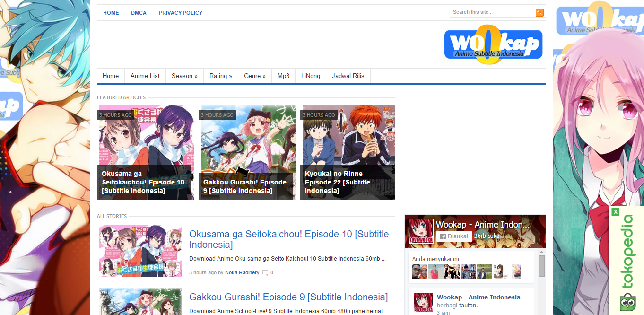The height and width of the screenshot is (315, 644).
Task: Click the orange search magnifier button
Action: pos(540,12)
